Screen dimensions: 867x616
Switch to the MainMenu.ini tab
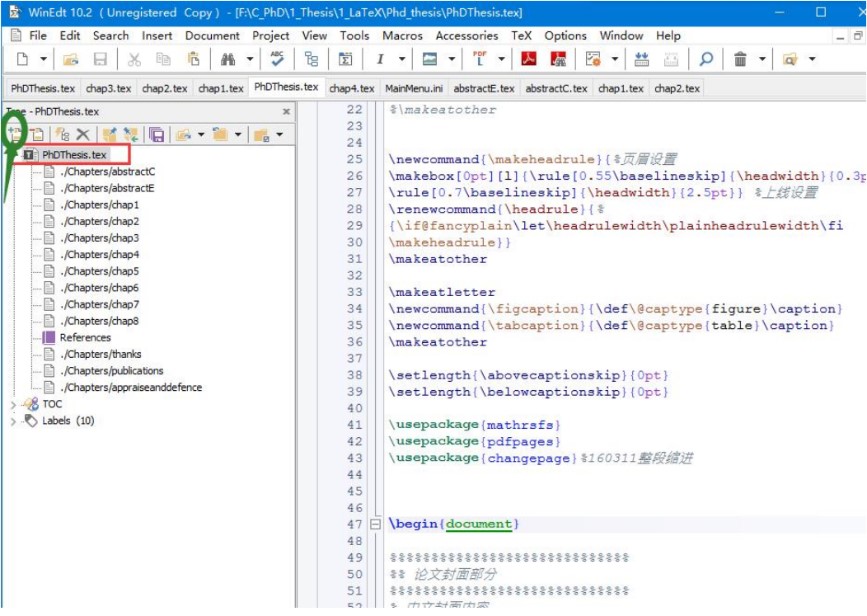tap(414, 88)
